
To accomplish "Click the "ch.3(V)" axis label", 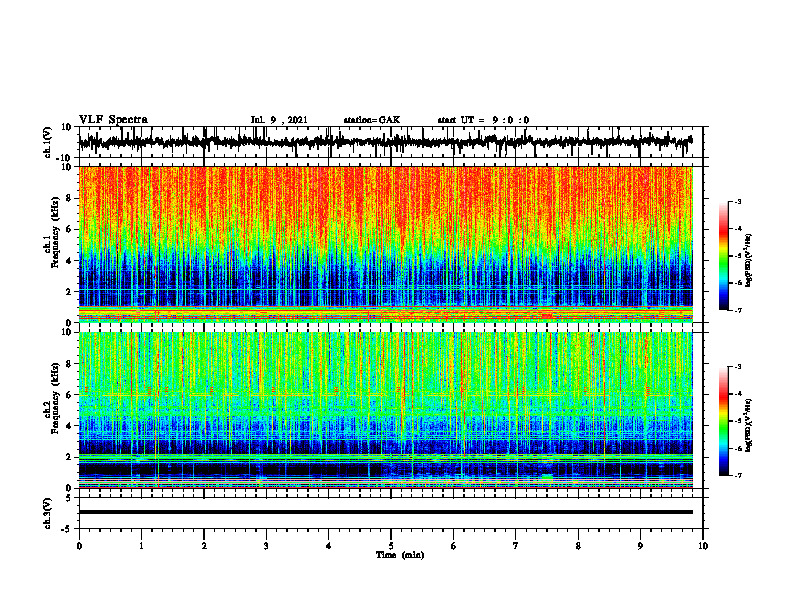I will [x=48, y=513].
